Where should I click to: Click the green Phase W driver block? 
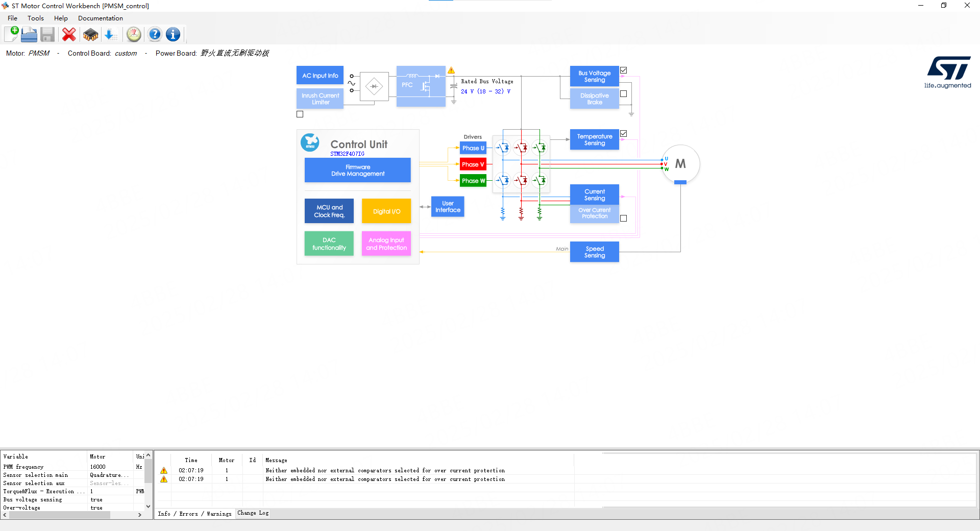473,181
